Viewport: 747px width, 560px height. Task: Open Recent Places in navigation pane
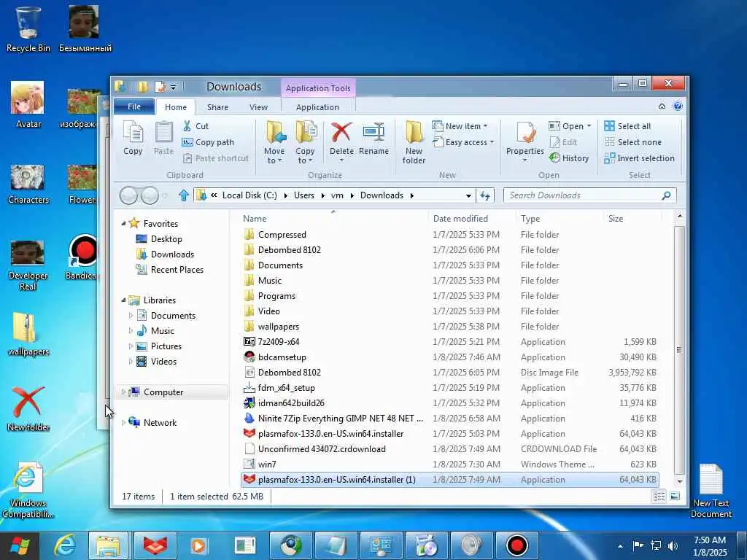point(177,270)
